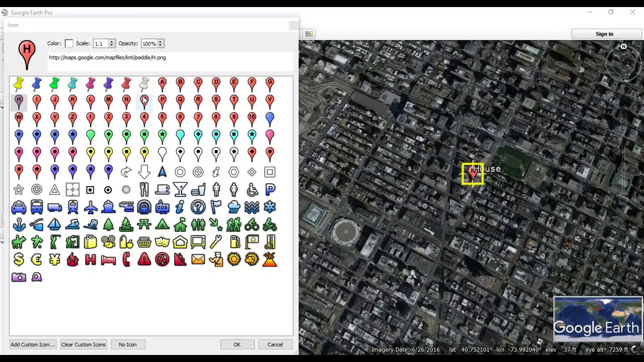Viewport: 644px width, 362px height.
Task: Select the yellow pushpin icon
Action: tap(19, 84)
